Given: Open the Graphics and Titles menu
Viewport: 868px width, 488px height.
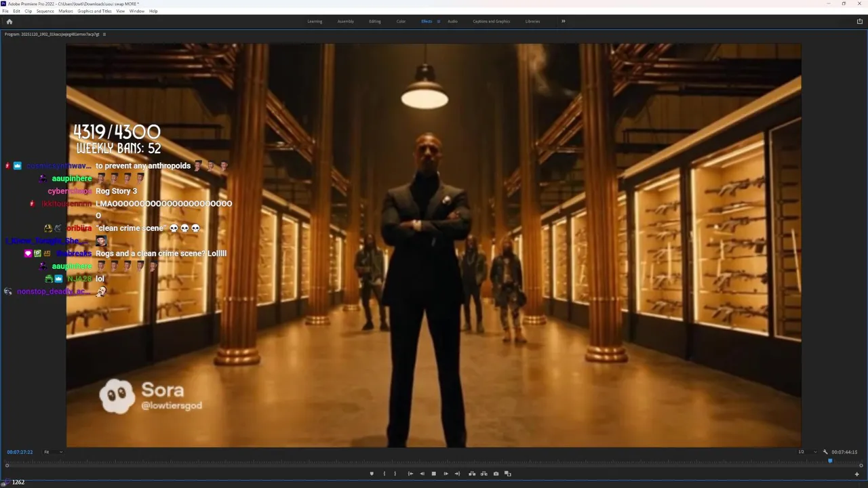Looking at the screenshot, I should point(95,12).
